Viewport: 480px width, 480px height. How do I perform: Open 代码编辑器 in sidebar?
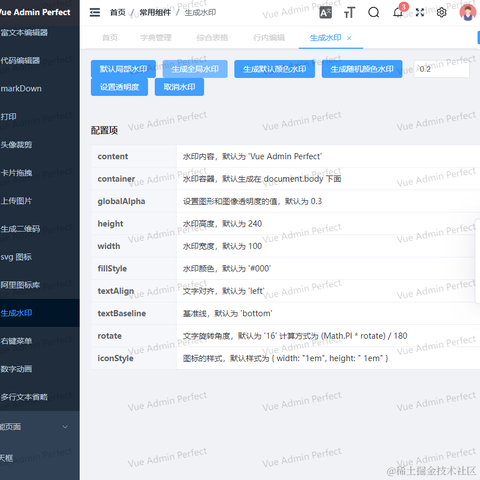coord(40,61)
